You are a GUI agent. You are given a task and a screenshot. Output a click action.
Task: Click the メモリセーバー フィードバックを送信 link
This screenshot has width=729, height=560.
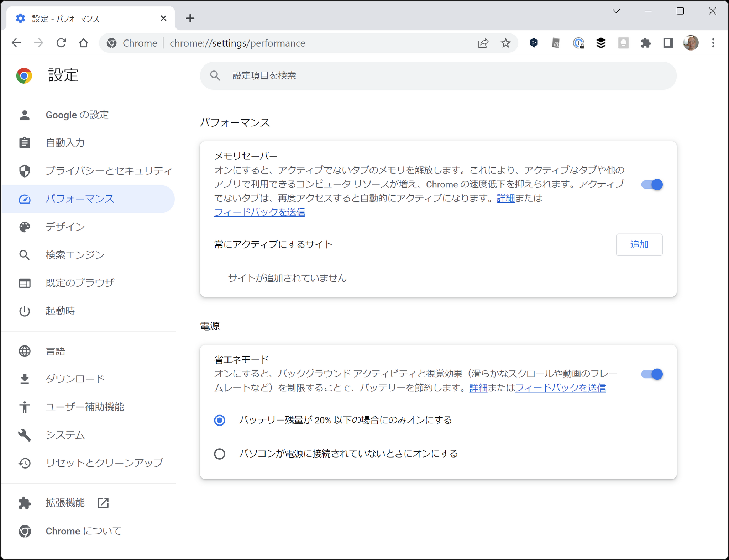point(259,212)
